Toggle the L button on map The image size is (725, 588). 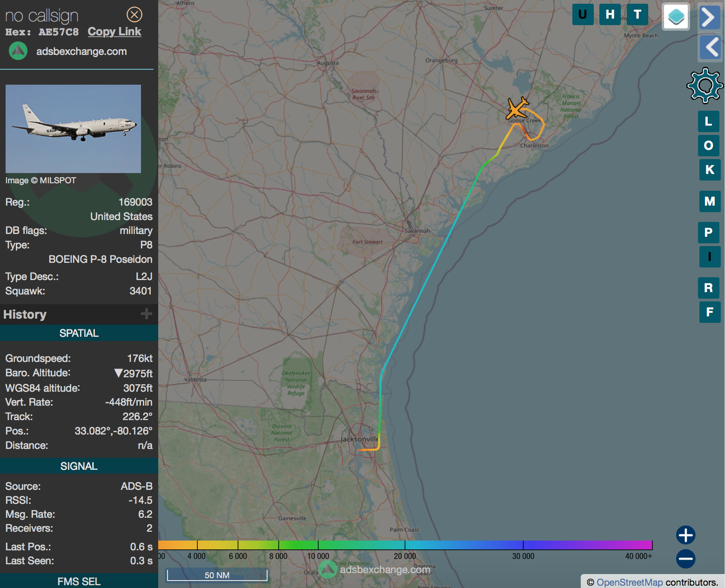click(709, 121)
